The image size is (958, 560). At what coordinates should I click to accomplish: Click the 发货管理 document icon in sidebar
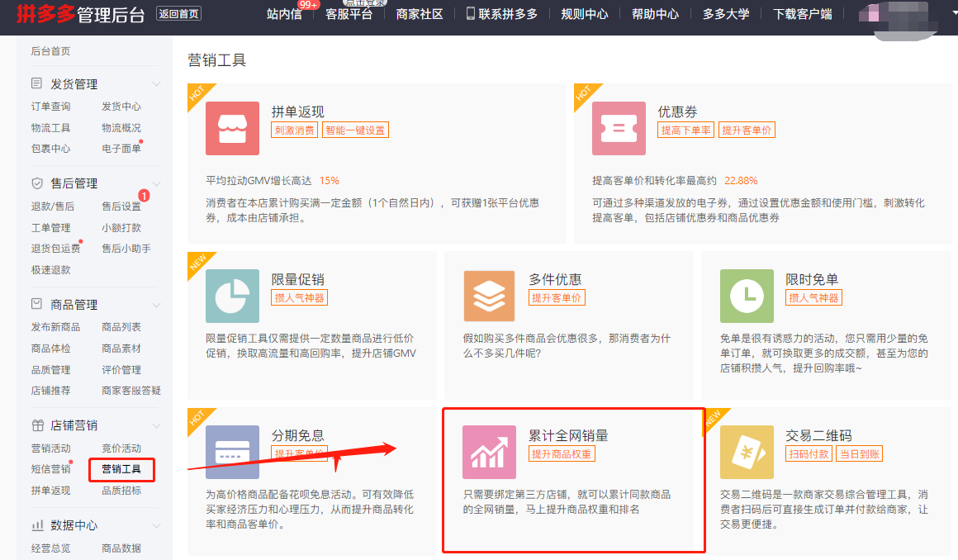pyautogui.click(x=36, y=83)
